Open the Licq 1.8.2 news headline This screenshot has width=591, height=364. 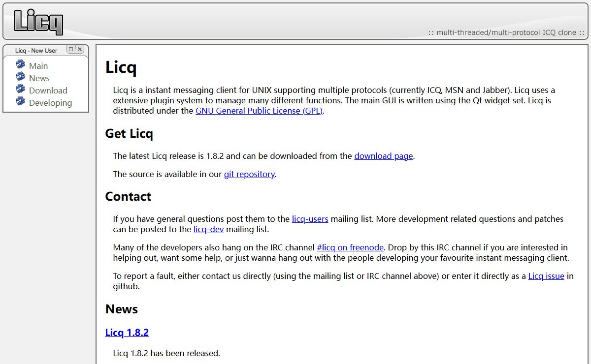coord(127,333)
